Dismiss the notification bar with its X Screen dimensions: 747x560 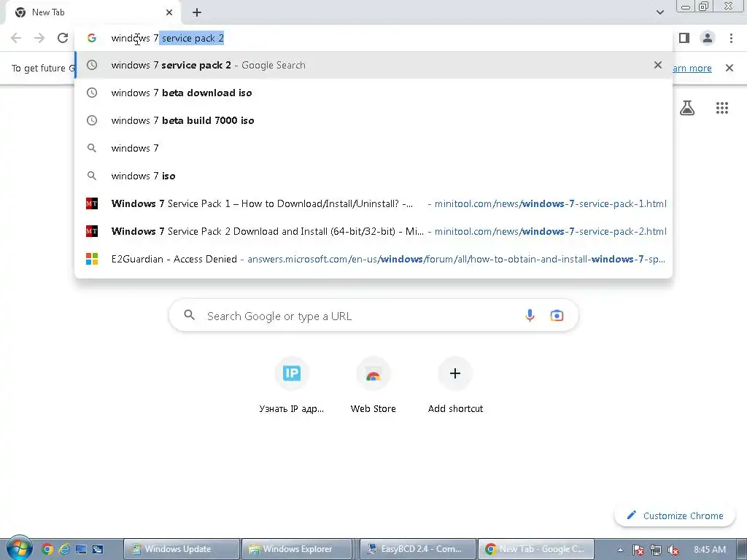(729, 68)
